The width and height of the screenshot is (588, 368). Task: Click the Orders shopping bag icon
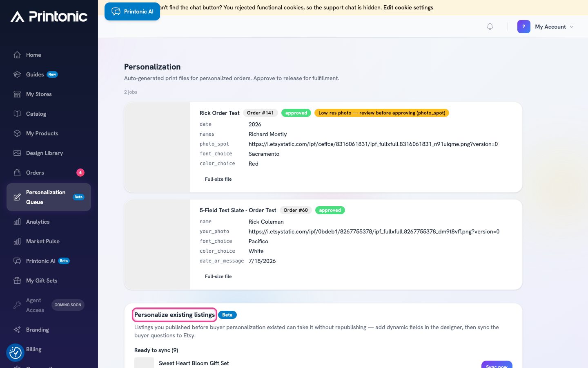(x=17, y=173)
